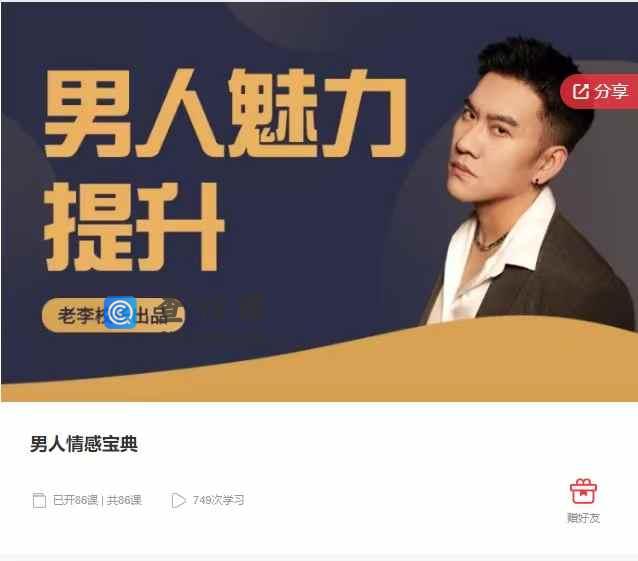
Task: Click the red gift box icon
Action: [583, 491]
